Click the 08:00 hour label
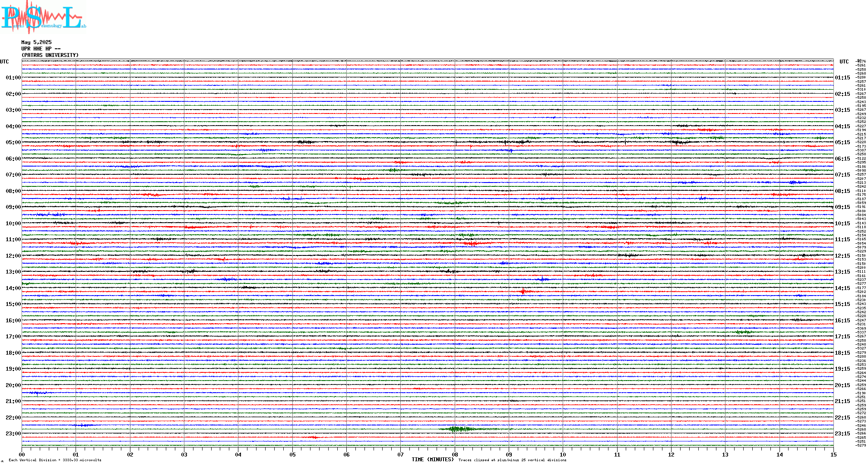This screenshot has width=868, height=466. coord(13,191)
